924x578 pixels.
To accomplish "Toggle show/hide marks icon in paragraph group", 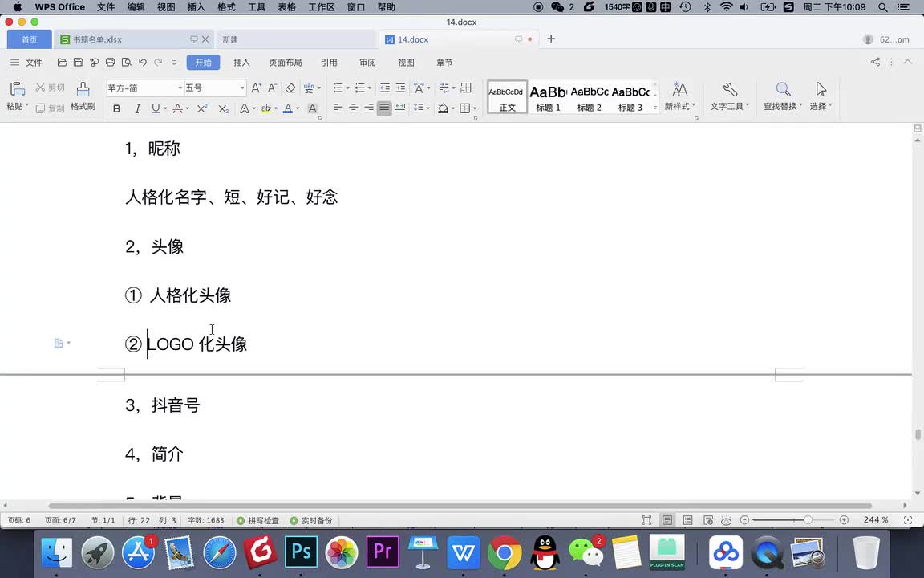I will pos(444,88).
